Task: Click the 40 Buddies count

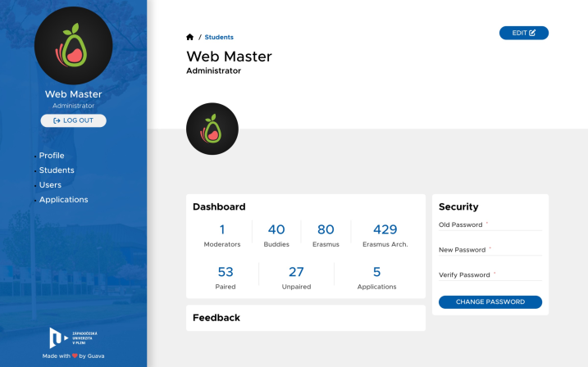Action: coord(276,236)
